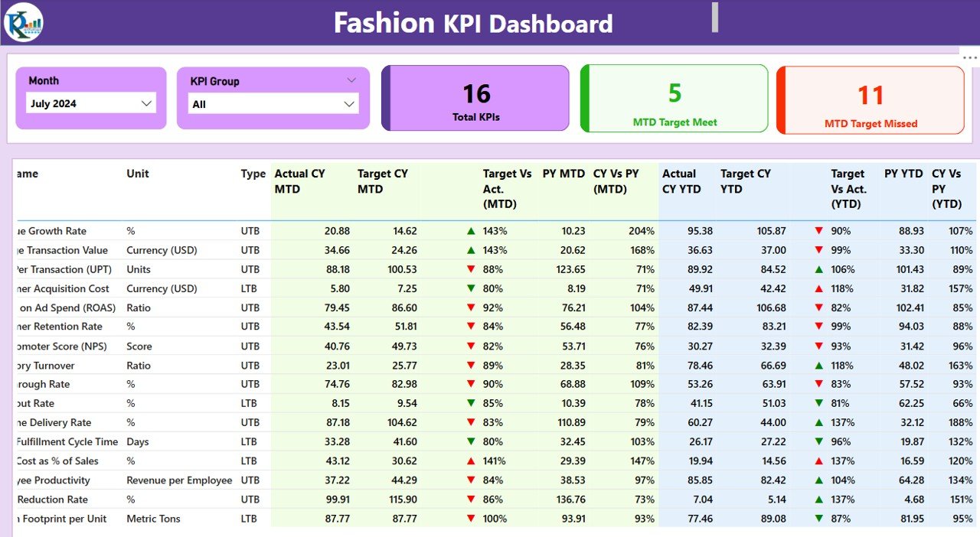The image size is (980, 537).
Task: Click red down arrow next to 44.29
Action: click(x=471, y=480)
